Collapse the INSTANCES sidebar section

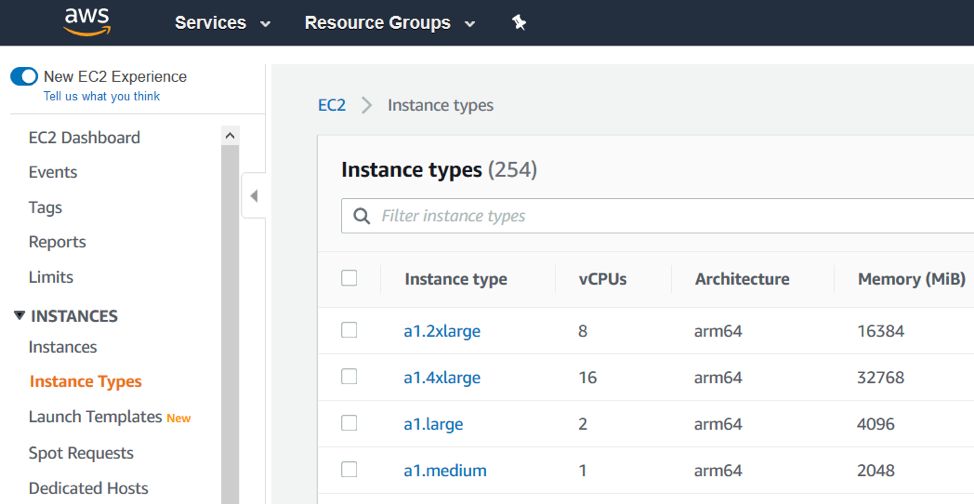coord(20,316)
